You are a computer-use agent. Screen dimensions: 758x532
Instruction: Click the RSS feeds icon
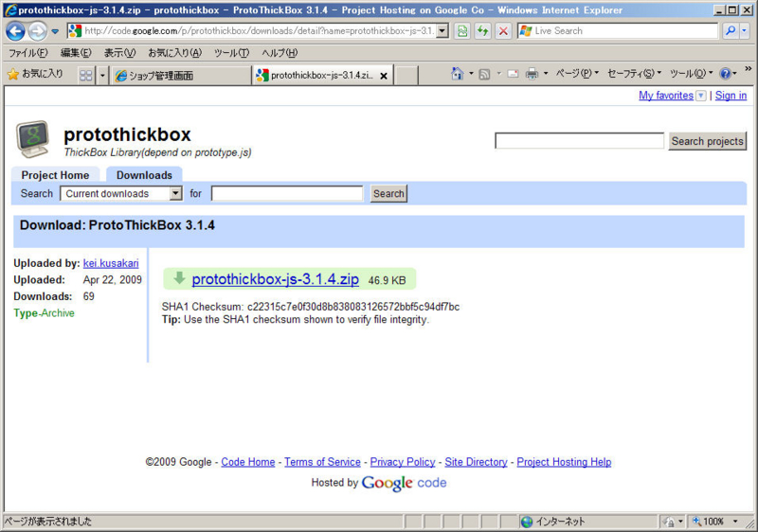(484, 74)
